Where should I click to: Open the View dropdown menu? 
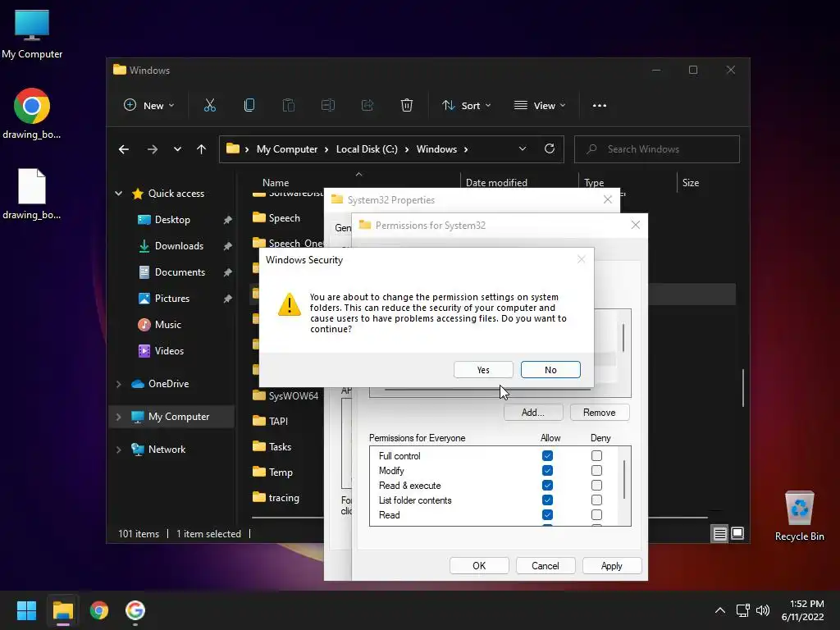540,106
